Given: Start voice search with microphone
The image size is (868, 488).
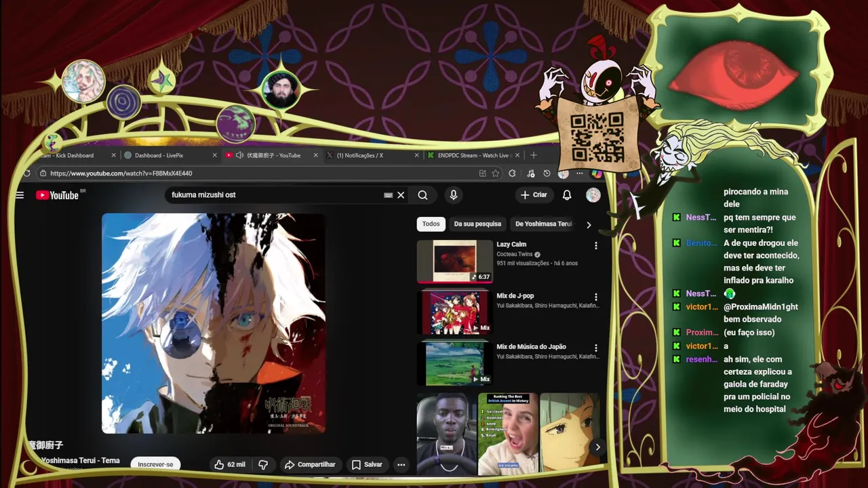Looking at the screenshot, I should pos(454,195).
